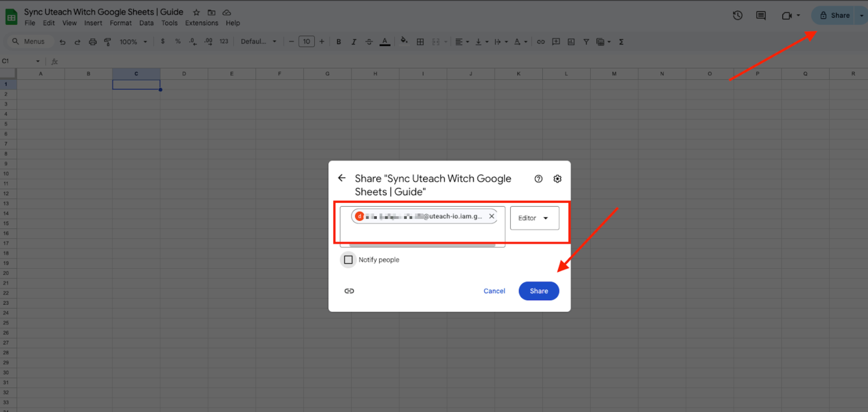Image resolution: width=868 pixels, height=412 pixels.
Task: Click the undo arrow
Action: (x=62, y=42)
